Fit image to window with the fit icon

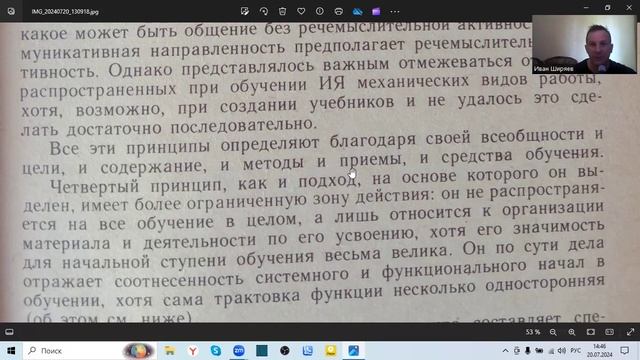click(591, 332)
